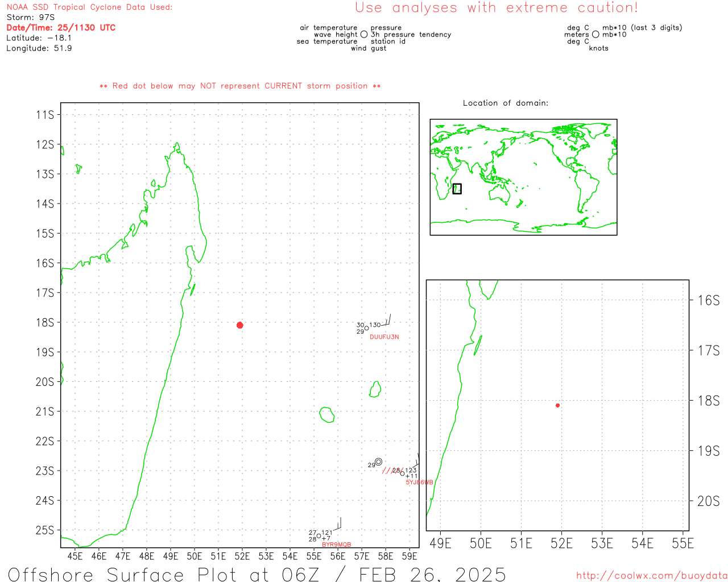
Task: Click the NOAA SSD Tropical Cyclone Data header
Action: pos(89,7)
